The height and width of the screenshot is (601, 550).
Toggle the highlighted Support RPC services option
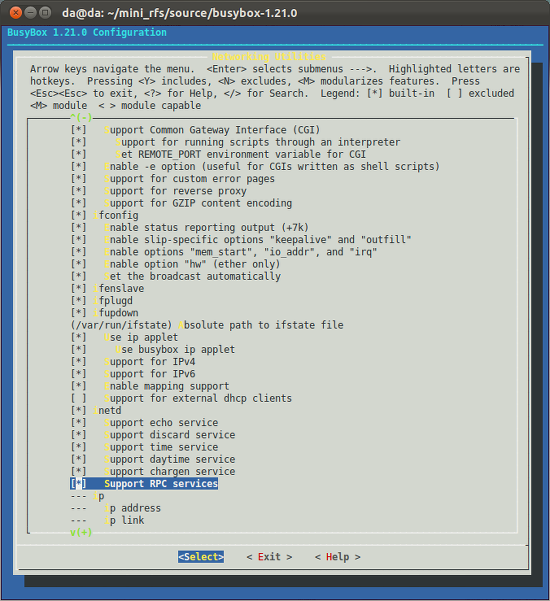[144, 484]
